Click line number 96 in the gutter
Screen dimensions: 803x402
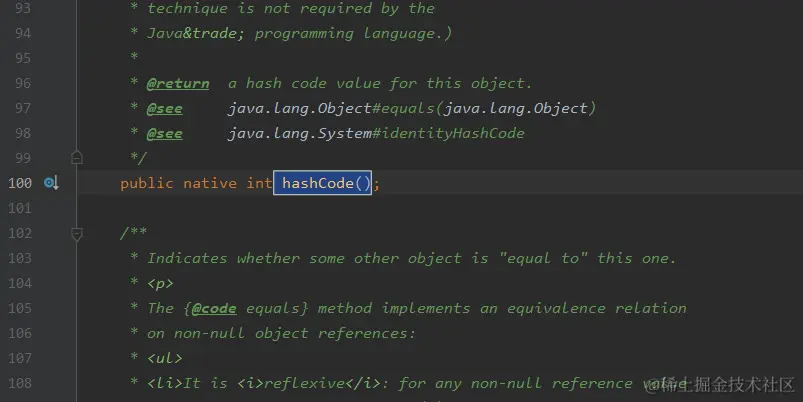[x=23, y=83]
